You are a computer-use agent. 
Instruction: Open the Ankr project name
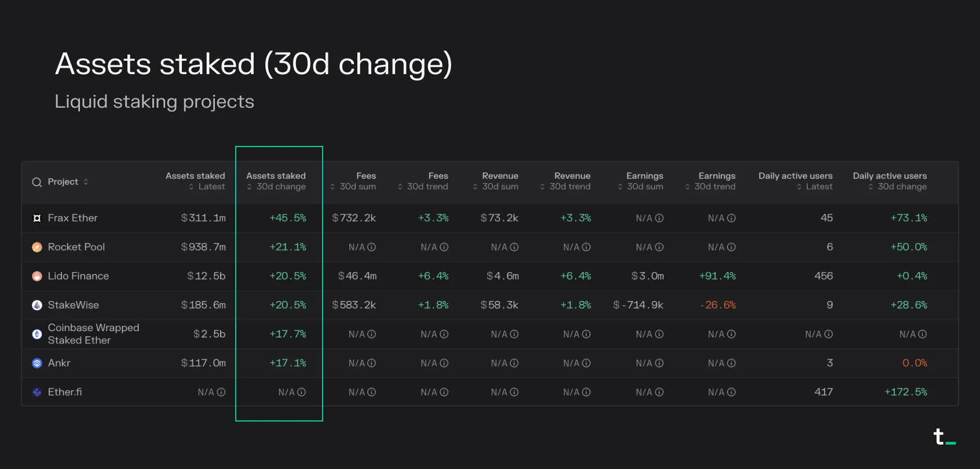[x=59, y=363]
